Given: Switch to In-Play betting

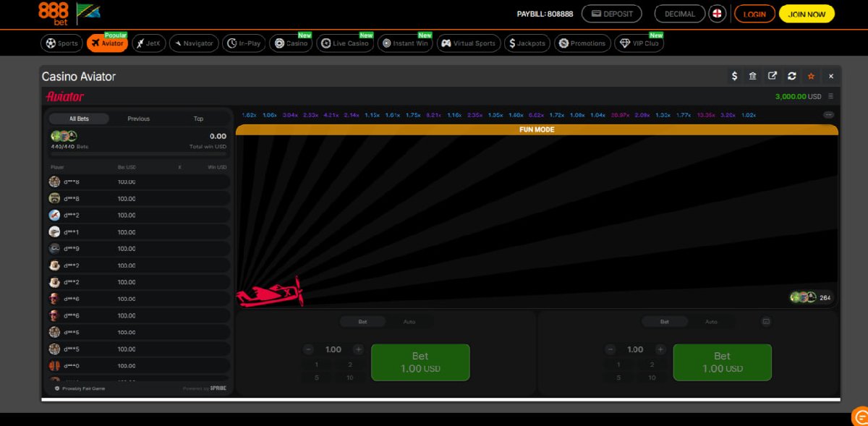Looking at the screenshot, I should 244,43.
